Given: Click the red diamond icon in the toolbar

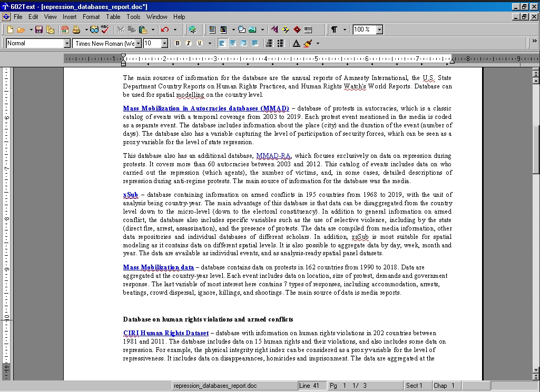Looking at the screenshot, I should [297, 29].
